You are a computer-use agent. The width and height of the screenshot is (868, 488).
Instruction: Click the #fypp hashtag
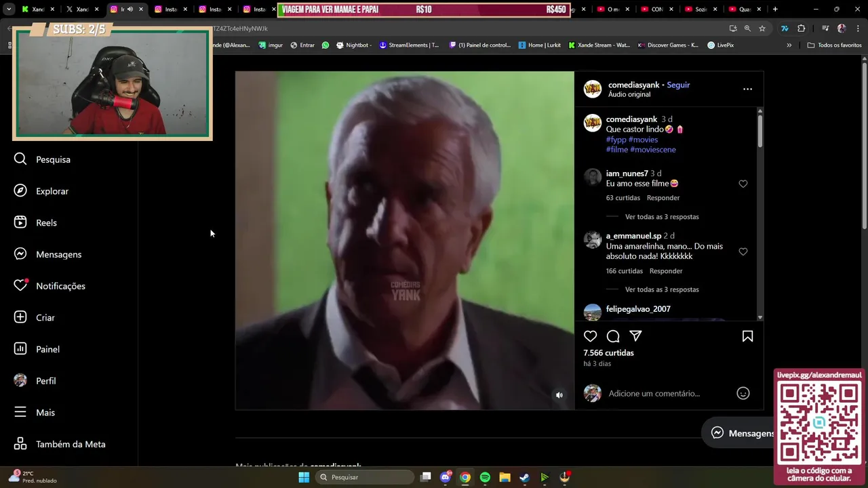pyautogui.click(x=616, y=140)
